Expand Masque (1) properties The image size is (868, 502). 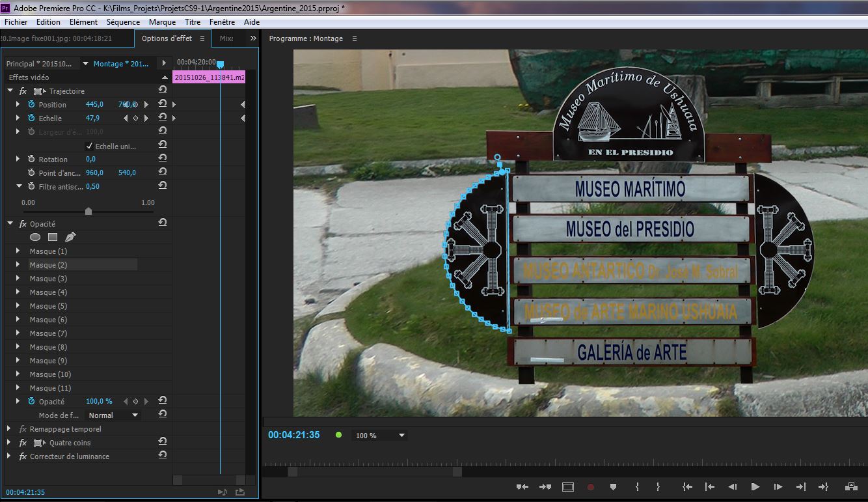(x=18, y=251)
